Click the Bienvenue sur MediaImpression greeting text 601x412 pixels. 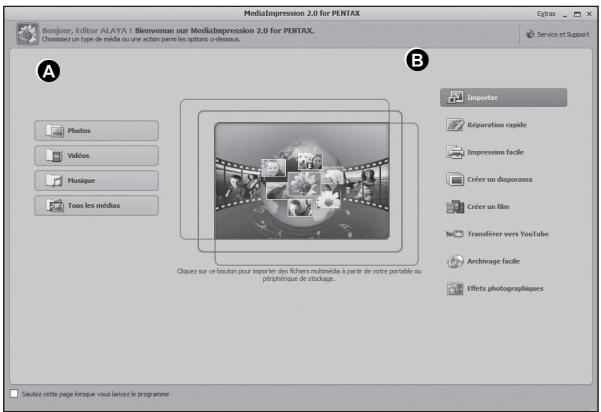(224, 30)
